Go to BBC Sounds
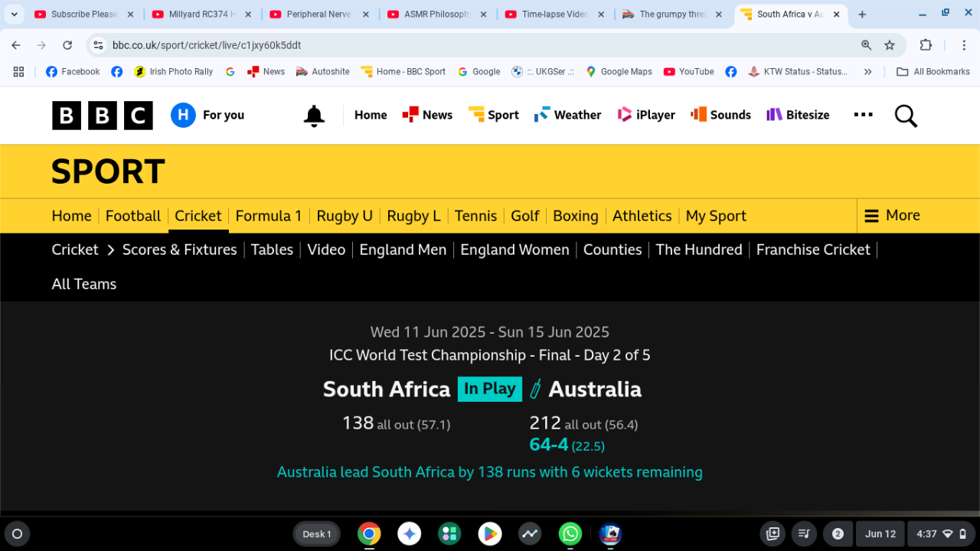Screen dimensions: 980x551 click(x=720, y=115)
